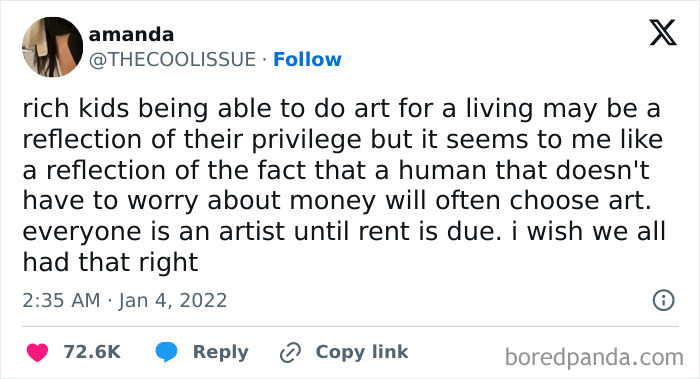Click the 72.6K likes count
Screen dimensions: 700x379
(92, 352)
